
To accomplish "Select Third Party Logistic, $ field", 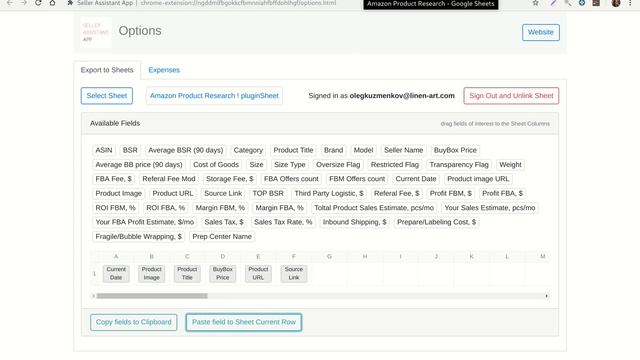I will tap(329, 193).
